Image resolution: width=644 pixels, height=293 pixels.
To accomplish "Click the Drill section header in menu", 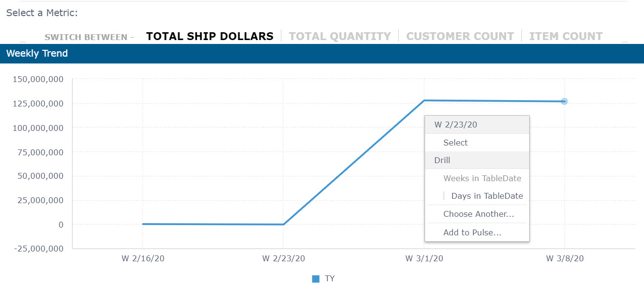I will click(x=442, y=160).
